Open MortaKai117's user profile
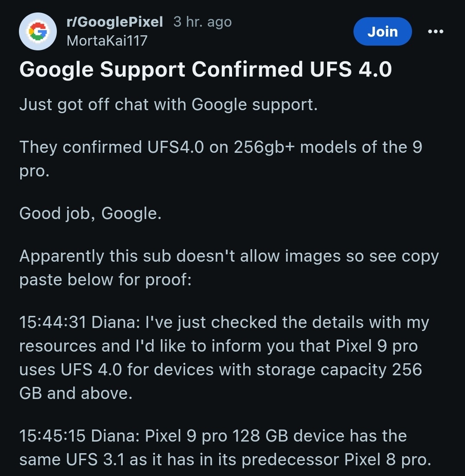465x476 pixels. (107, 41)
